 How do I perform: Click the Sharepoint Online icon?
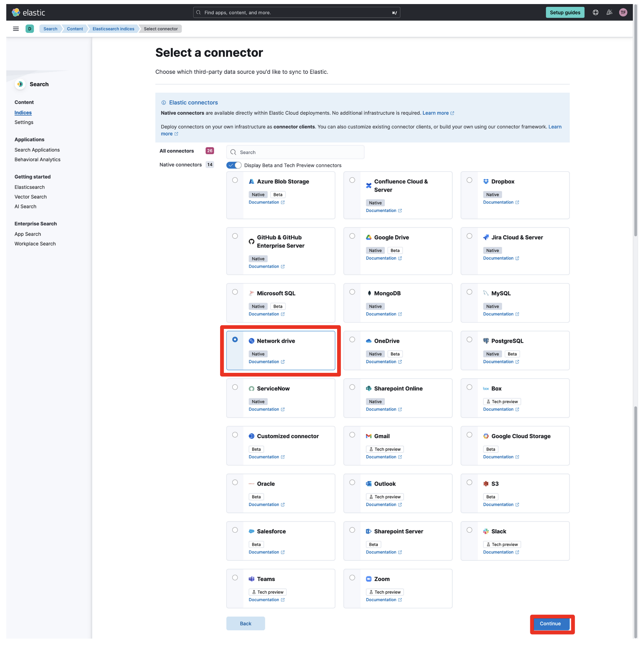(x=369, y=388)
